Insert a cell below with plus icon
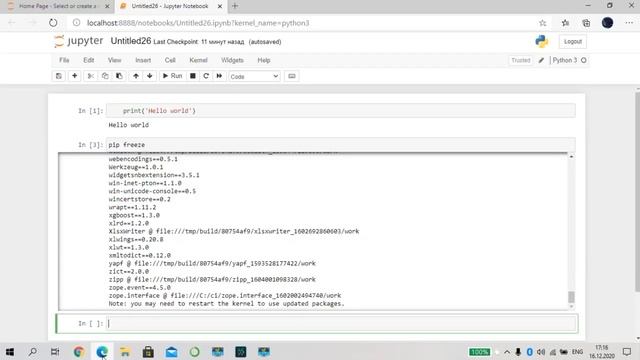Image resolution: width=640 pixels, height=360 pixels. (75, 76)
